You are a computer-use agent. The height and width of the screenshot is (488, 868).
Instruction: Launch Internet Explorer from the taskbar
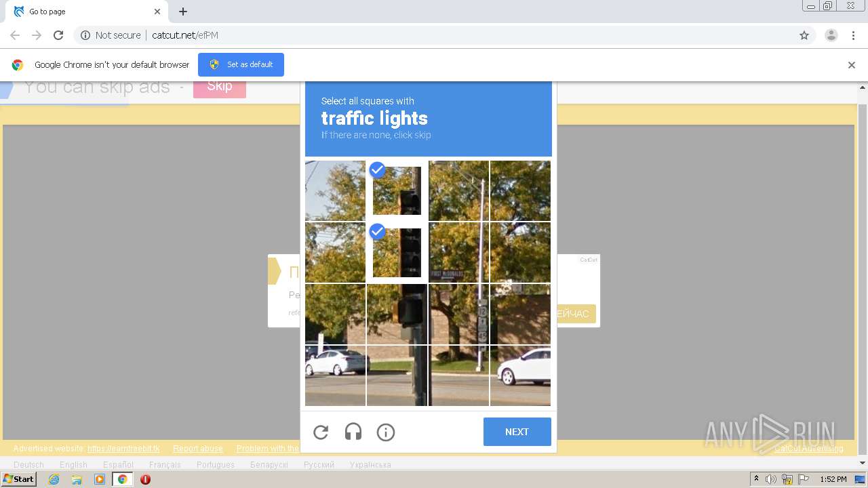coord(54,479)
